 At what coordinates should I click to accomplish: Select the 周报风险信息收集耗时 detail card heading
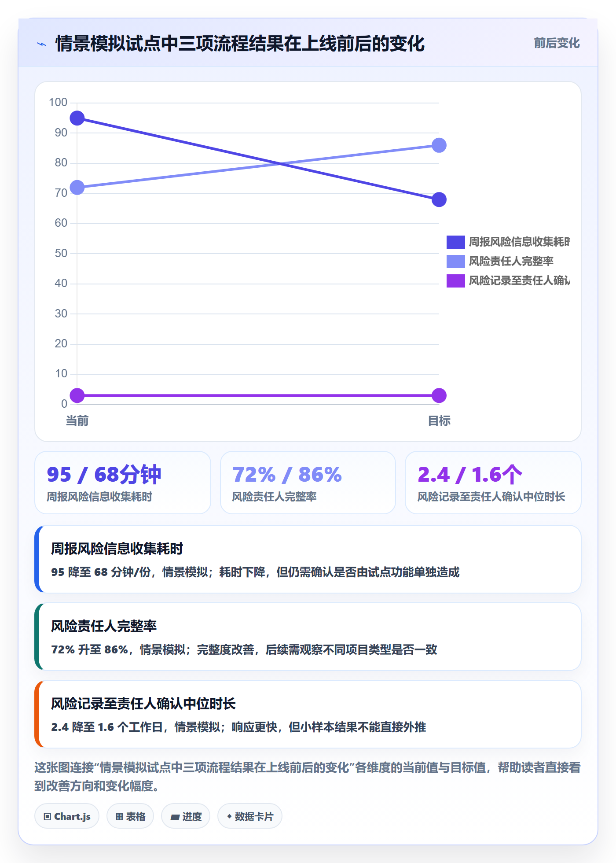[117, 549]
